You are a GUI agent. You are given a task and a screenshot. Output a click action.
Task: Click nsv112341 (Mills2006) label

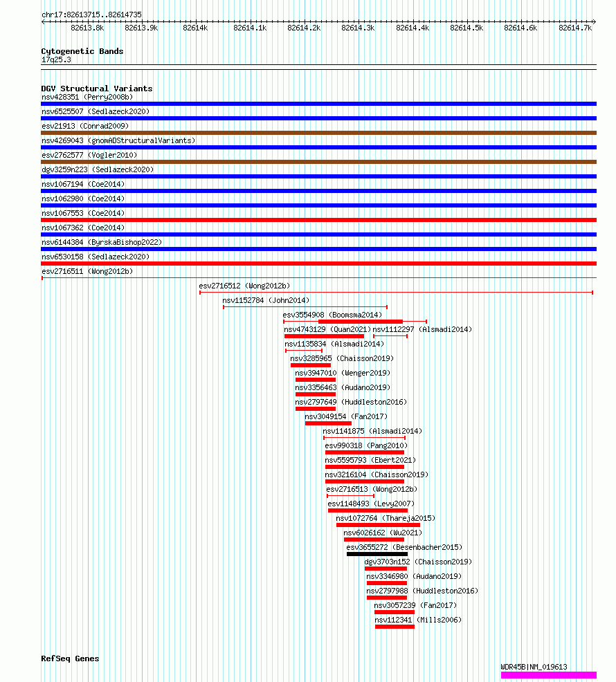tap(418, 620)
